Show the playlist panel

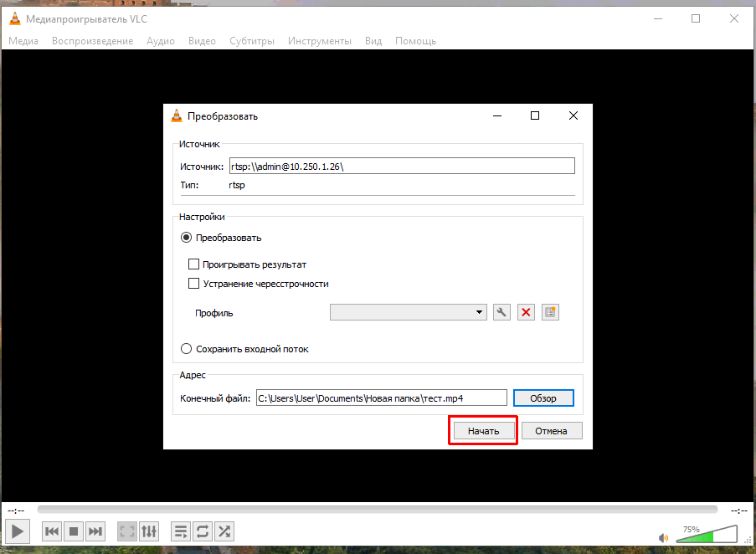point(181,531)
